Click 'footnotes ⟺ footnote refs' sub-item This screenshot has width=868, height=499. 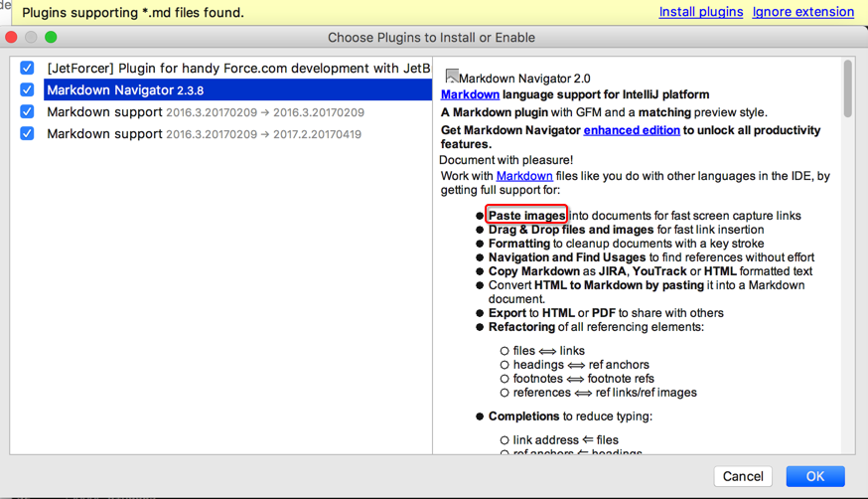click(583, 379)
